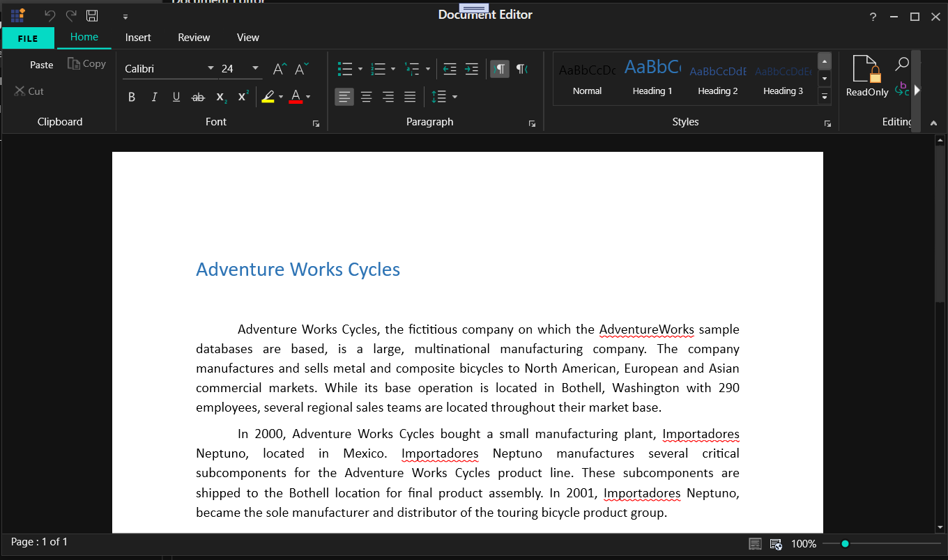Click the Replace icon in Editing group
The height and width of the screenshot is (560, 948).
901,89
